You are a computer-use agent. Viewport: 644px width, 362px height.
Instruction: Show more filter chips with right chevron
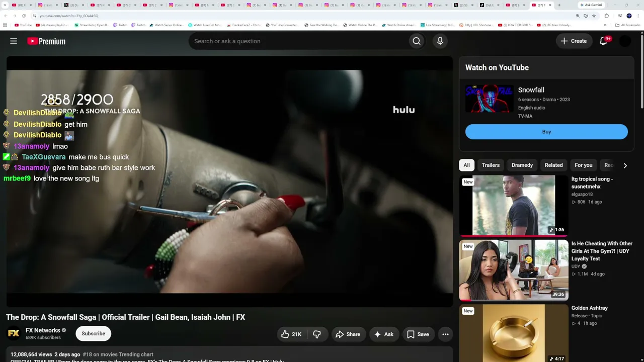[x=625, y=165]
